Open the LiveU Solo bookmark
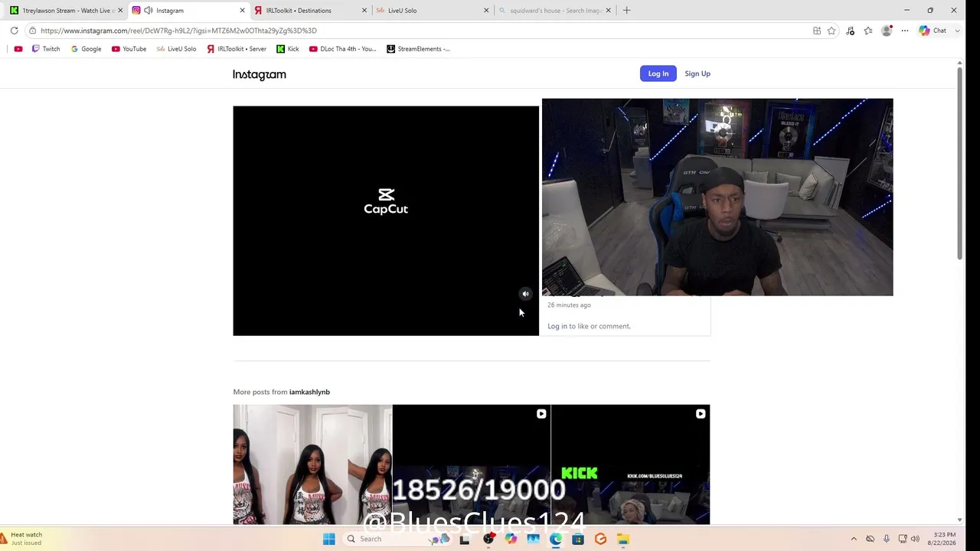 coord(176,49)
